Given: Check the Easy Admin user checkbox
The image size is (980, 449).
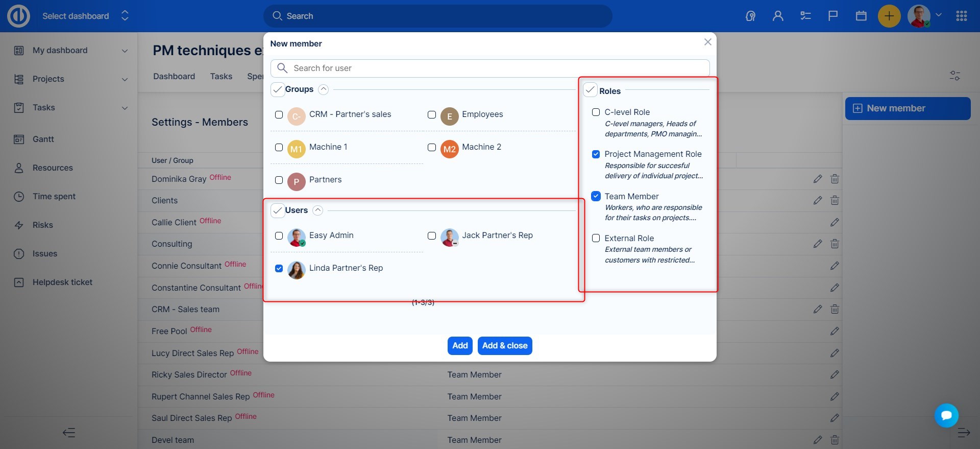Looking at the screenshot, I should click(279, 235).
